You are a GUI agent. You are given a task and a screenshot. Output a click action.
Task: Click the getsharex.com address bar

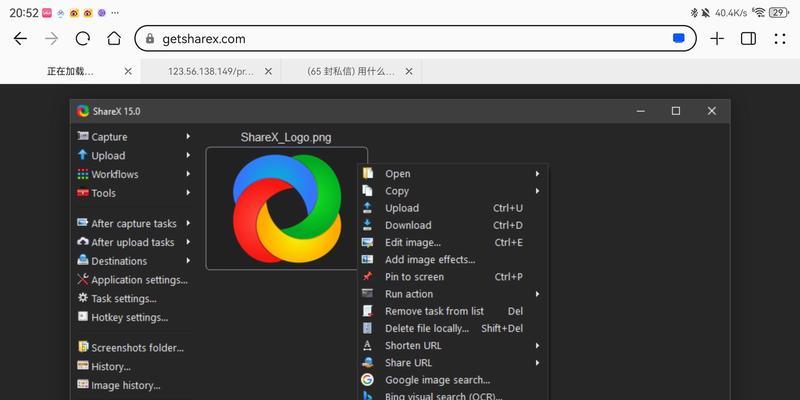pos(415,39)
